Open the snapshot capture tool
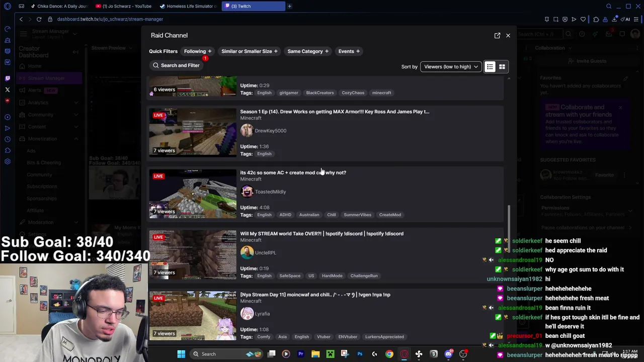Viewport: 644px width, 362px height. click(x=555, y=19)
